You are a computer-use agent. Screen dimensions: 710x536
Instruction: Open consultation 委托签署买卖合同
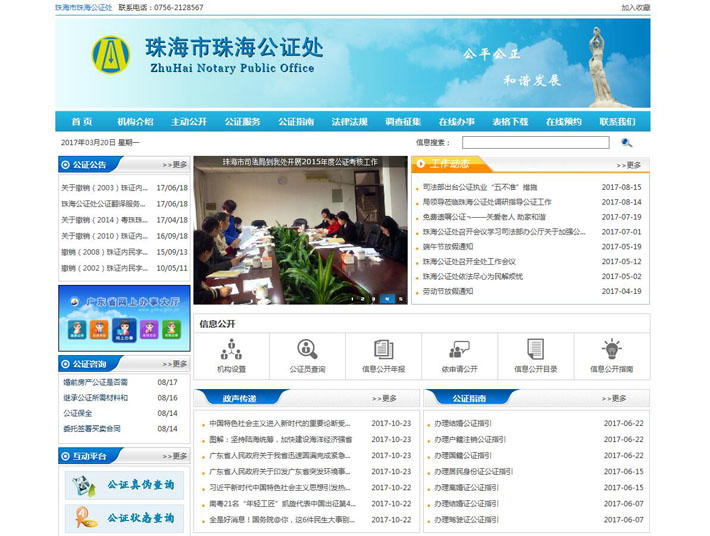point(92,429)
